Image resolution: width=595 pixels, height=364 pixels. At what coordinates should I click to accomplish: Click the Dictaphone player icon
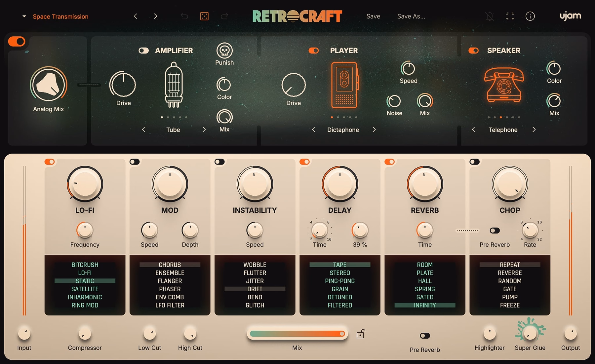point(344,85)
